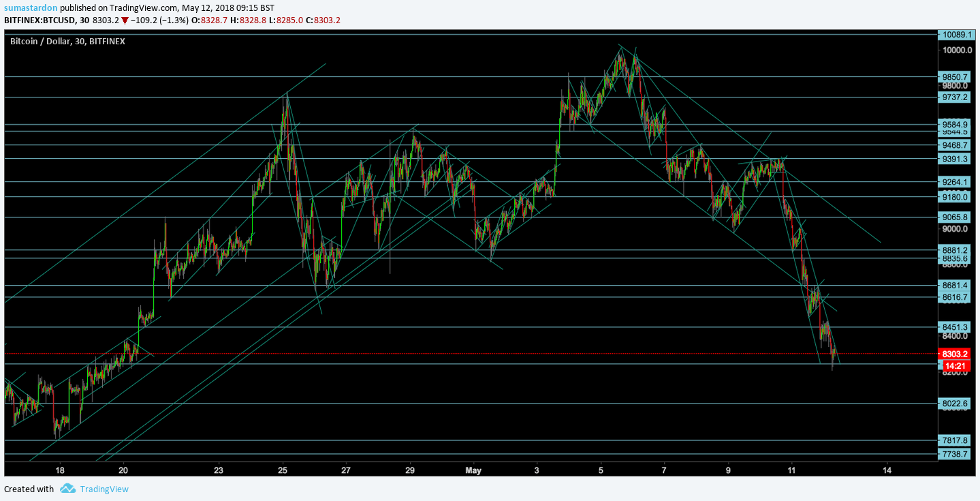980x501 pixels.
Task: Click the close value C:8303.2 in header
Action: pos(323,20)
